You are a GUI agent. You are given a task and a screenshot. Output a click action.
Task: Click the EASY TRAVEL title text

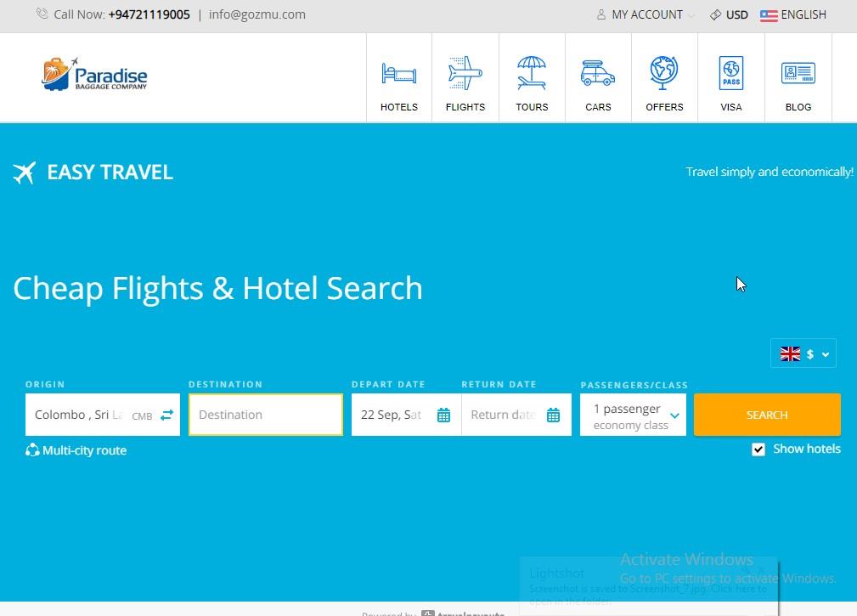(110, 172)
